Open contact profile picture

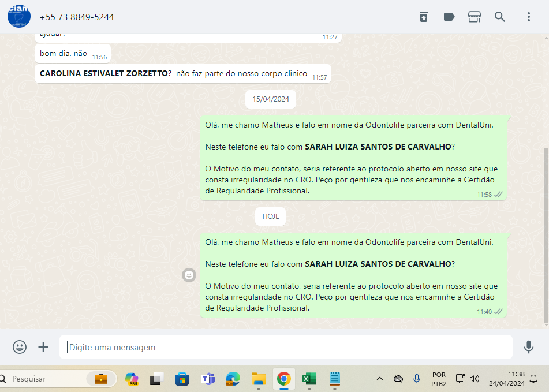(19, 16)
